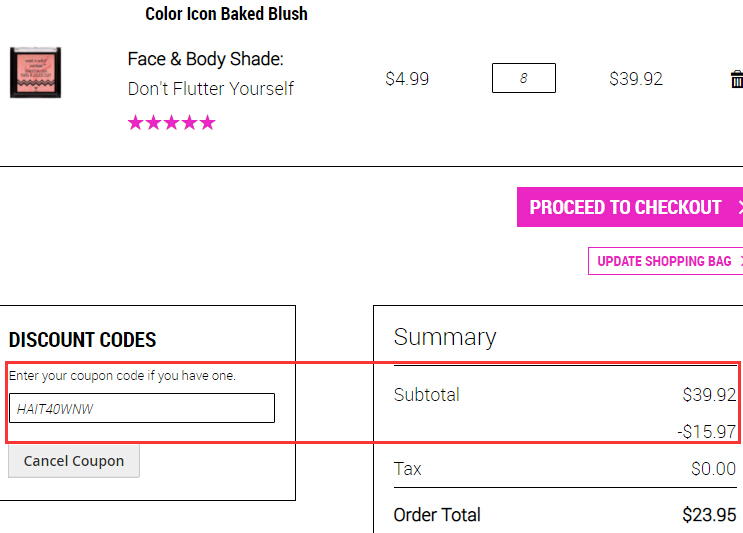Click the Don't Flutter Yourself shade name
Screen dimensions: 743x533
(x=210, y=89)
